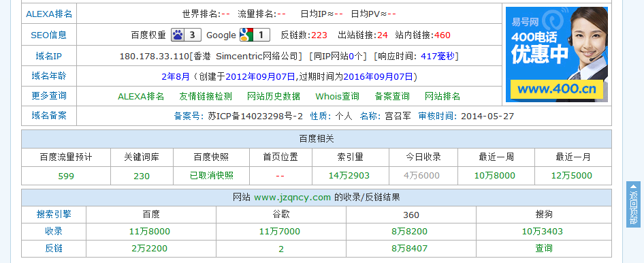Click the 域名年龄 label link

49,76
